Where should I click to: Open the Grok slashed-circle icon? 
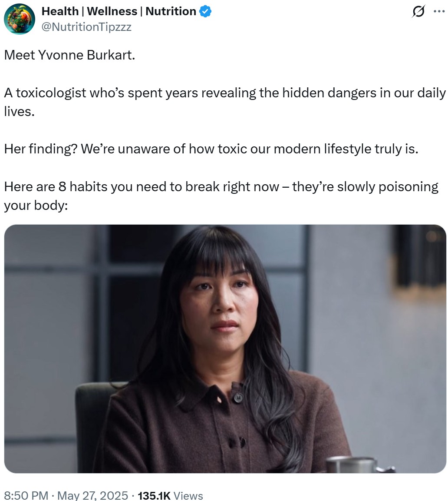pos(418,11)
